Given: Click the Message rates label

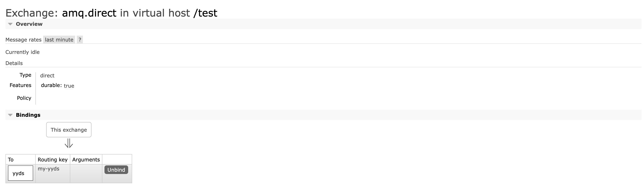Looking at the screenshot, I should (x=23, y=40).
